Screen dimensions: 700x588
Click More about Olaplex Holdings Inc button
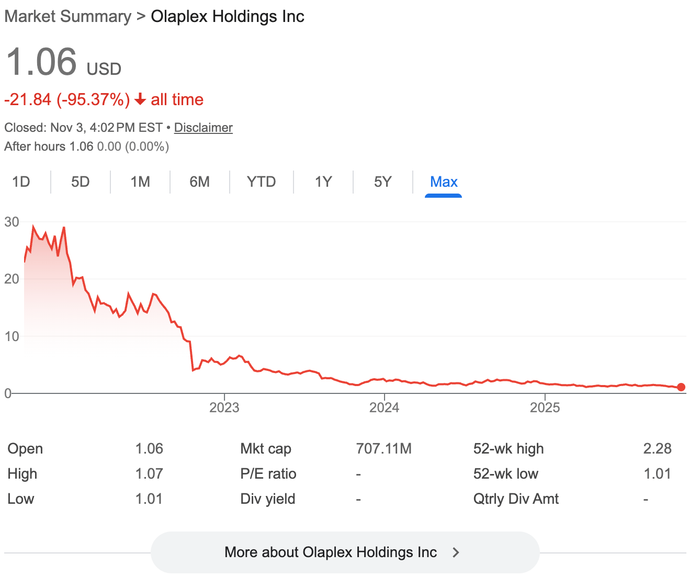pos(330,552)
